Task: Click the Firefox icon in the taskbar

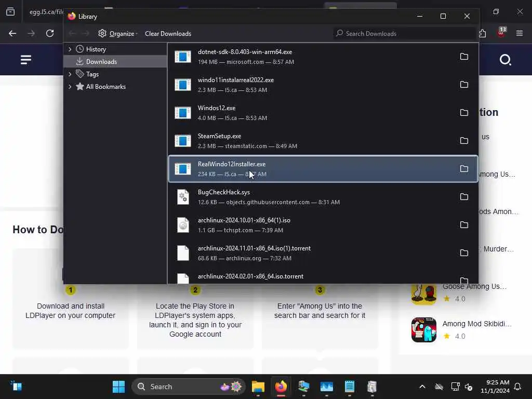Action: (x=281, y=387)
